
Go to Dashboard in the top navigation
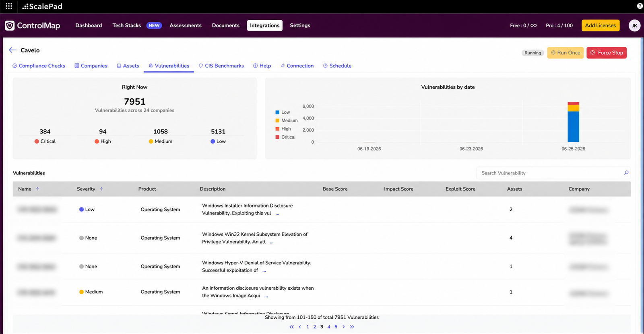89,25
